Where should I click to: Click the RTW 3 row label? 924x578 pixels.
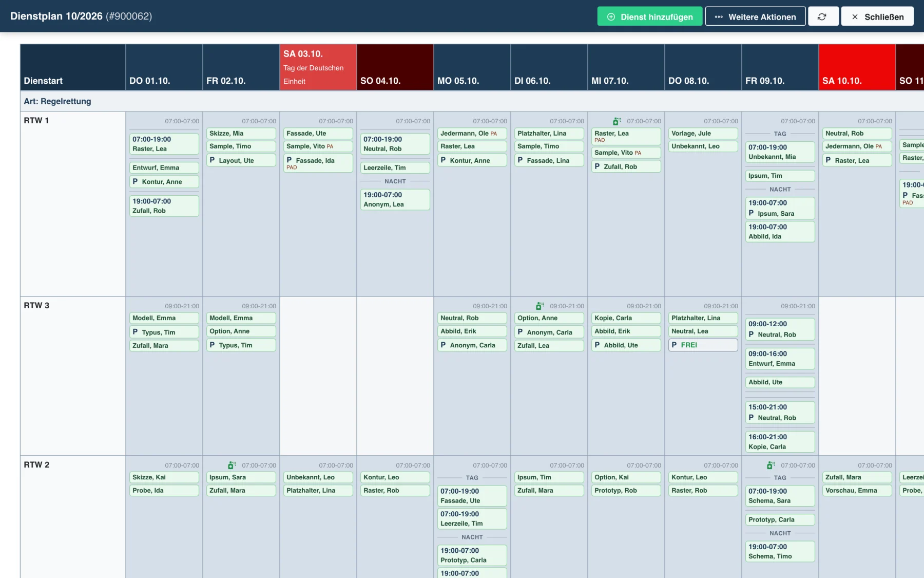(36, 306)
